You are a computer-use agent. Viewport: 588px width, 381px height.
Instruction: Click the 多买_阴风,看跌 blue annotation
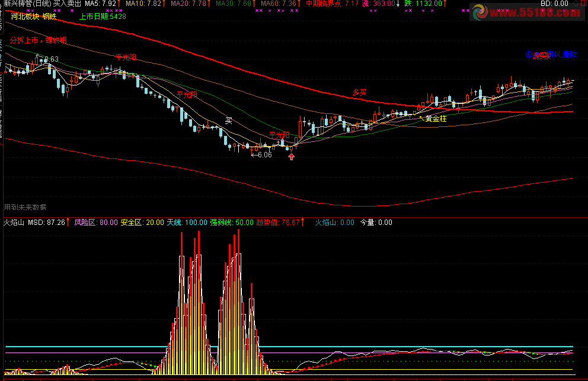[551, 55]
